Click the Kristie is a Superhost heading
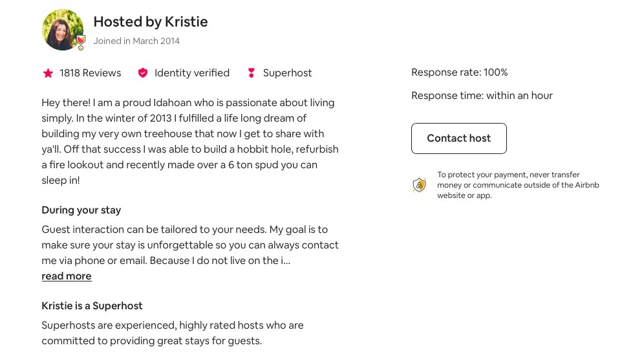 point(92,306)
